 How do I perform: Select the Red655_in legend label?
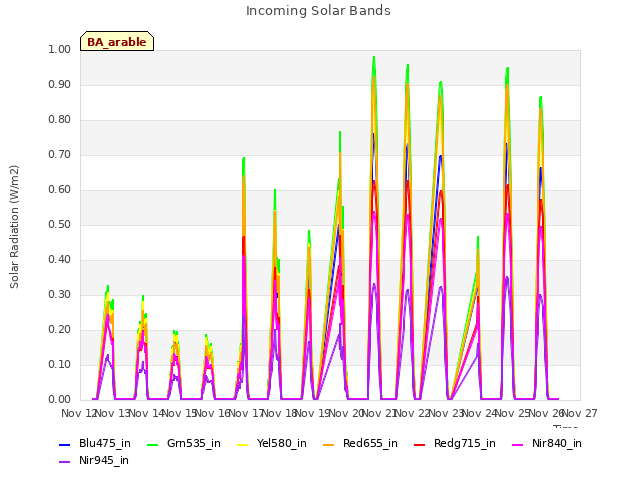[370, 444]
